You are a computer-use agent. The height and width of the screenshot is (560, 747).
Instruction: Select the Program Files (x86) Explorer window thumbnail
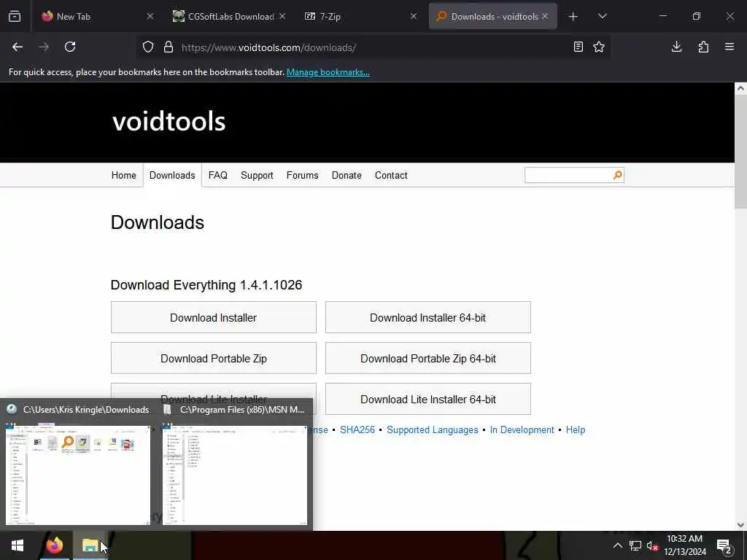(x=235, y=475)
